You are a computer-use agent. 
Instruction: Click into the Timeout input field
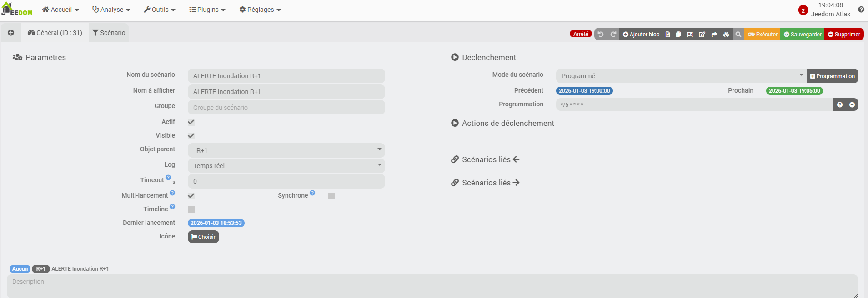click(x=286, y=181)
